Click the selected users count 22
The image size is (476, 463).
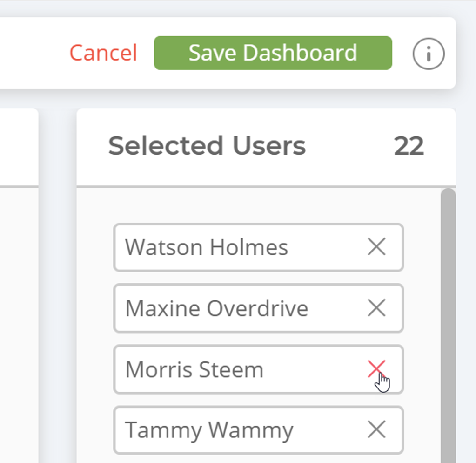point(409,146)
